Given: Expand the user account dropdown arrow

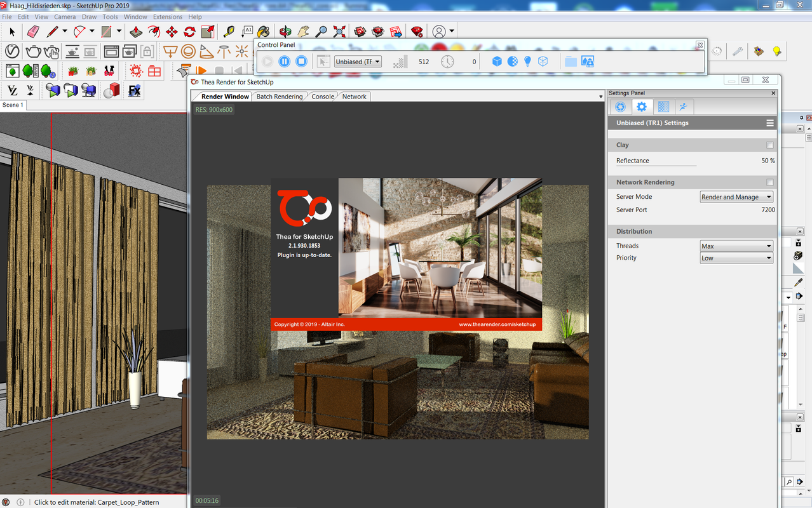Looking at the screenshot, I should (x=452, y=31).
